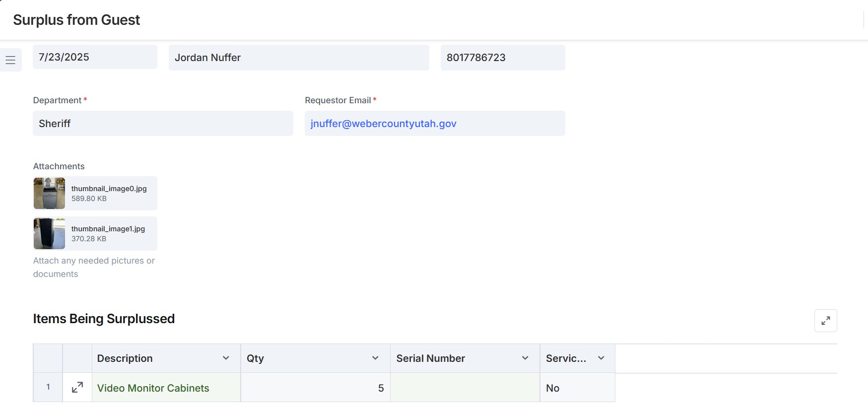Click the Serial Number column header label
This screenshot has height=410, width=868.
click(x=430, y=358)
